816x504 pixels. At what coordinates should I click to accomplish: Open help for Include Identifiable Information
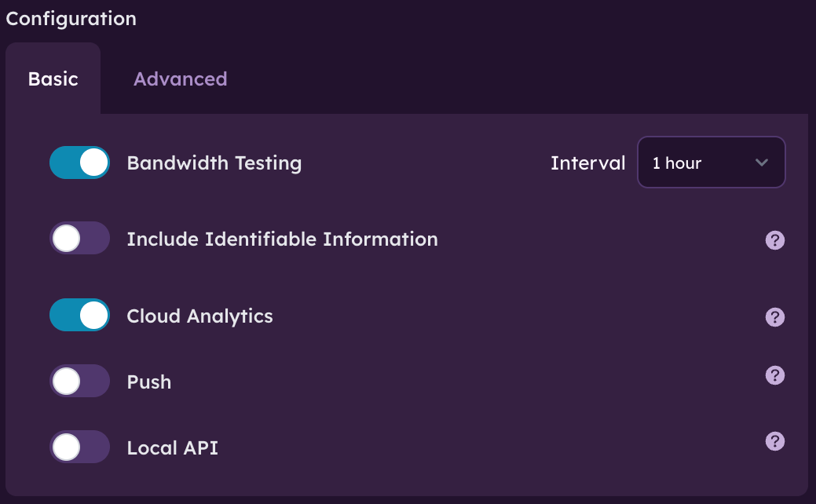774,240
